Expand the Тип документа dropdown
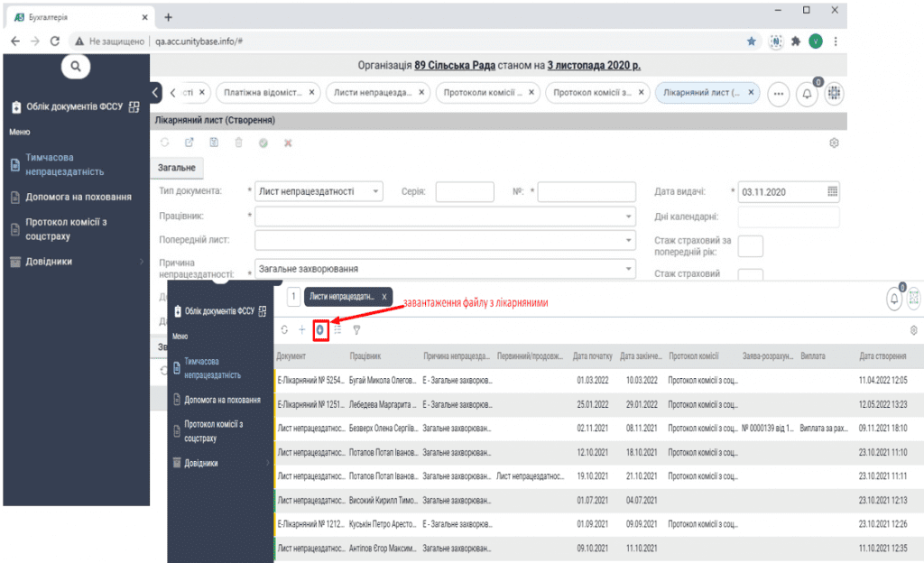 [x=375, y=191]
